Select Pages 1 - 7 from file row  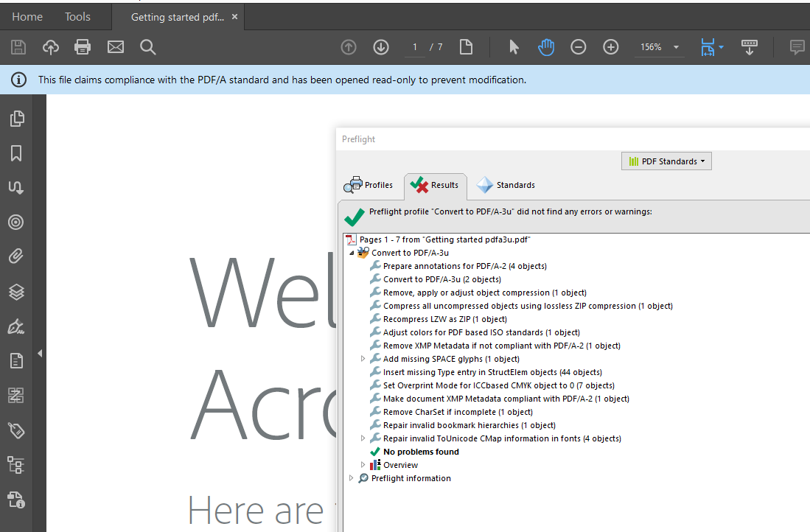[x=439, y=239]
